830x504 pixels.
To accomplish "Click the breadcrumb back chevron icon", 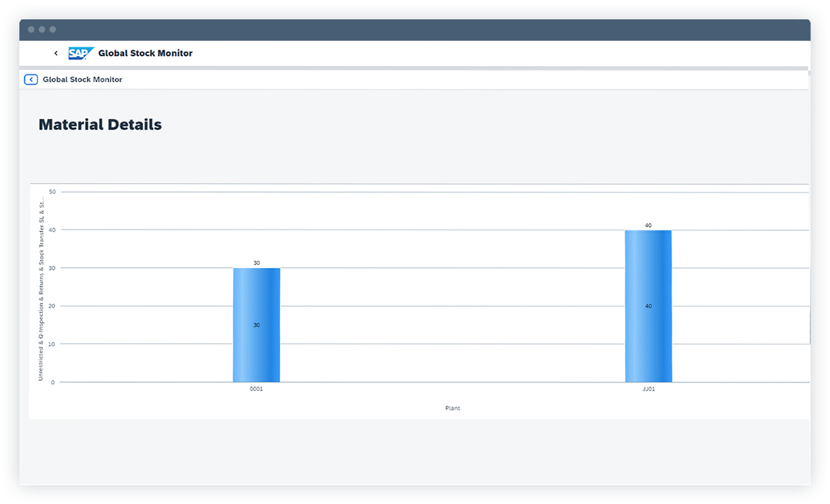I will [x=30, y=79].
